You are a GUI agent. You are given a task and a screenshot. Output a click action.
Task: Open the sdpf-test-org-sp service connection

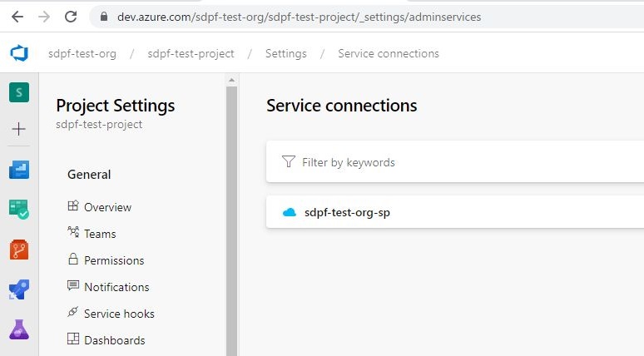[347, 212]
